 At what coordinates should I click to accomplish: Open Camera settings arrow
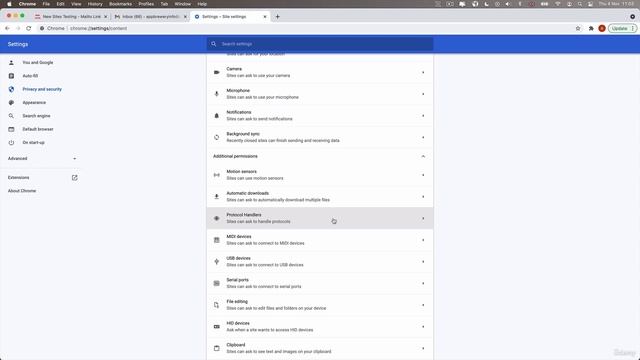tap(423, 72)
